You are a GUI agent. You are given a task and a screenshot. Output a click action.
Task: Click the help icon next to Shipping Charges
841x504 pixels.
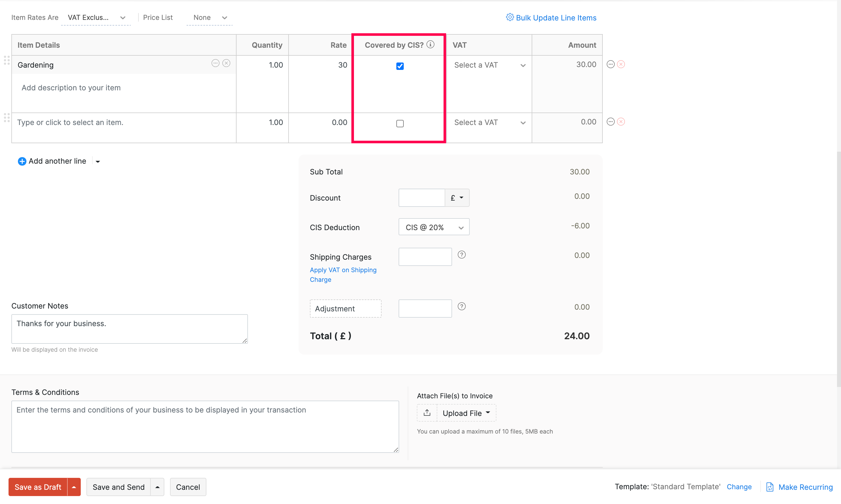pyautogui.click(x=461, y=254)
